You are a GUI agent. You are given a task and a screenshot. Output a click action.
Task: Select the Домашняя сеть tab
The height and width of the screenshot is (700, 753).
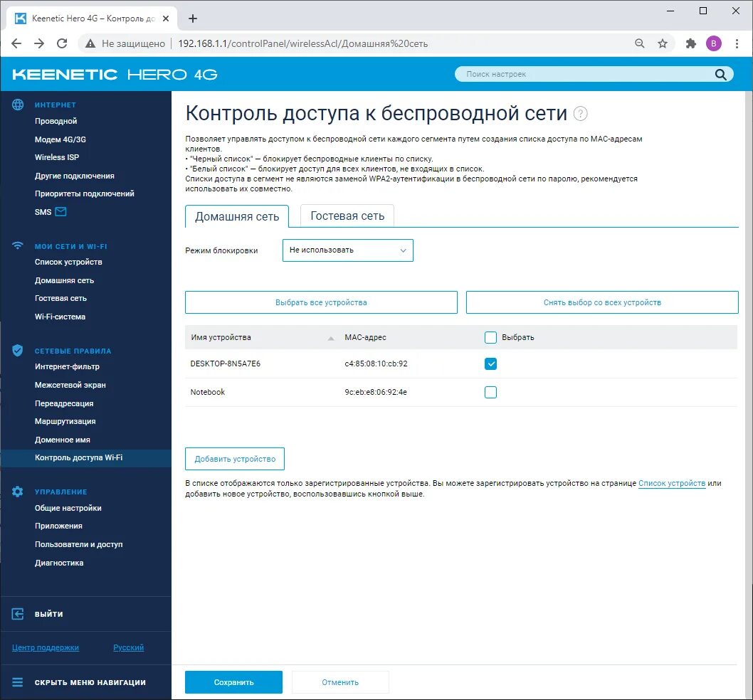click(x=237, y=216)
